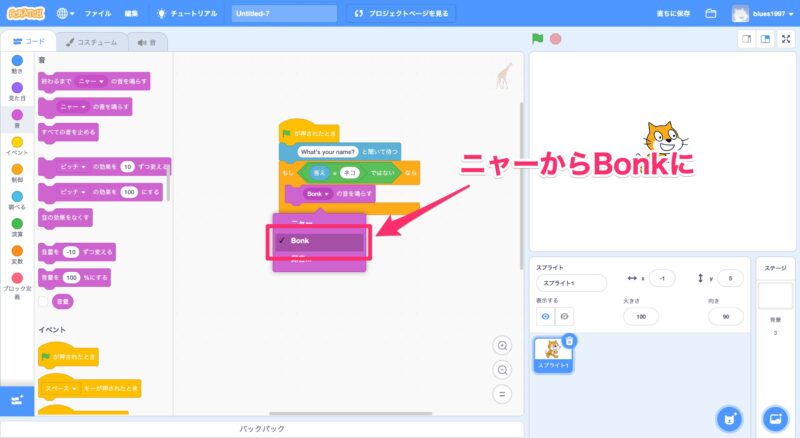This screenshot has width=800, height=438.
Task: Show the sprite with eye icon
Action: click(x=545, y=316)
